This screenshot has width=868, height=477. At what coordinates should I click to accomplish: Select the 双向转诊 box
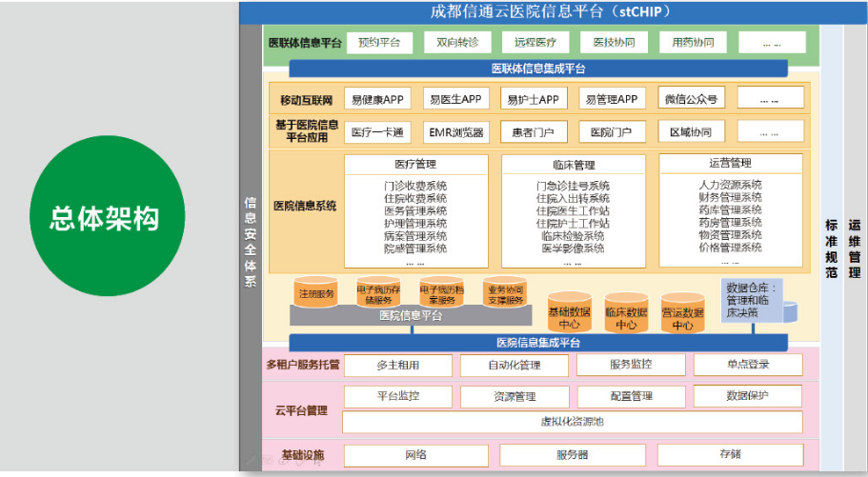[457, 43]
